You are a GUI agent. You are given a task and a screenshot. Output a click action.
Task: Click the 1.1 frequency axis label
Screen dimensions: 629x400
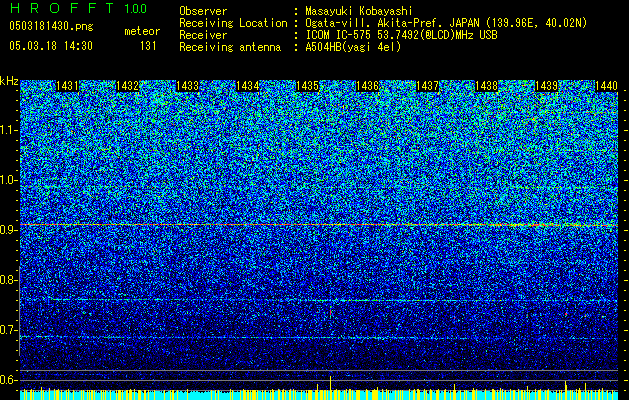coord(9,130)
